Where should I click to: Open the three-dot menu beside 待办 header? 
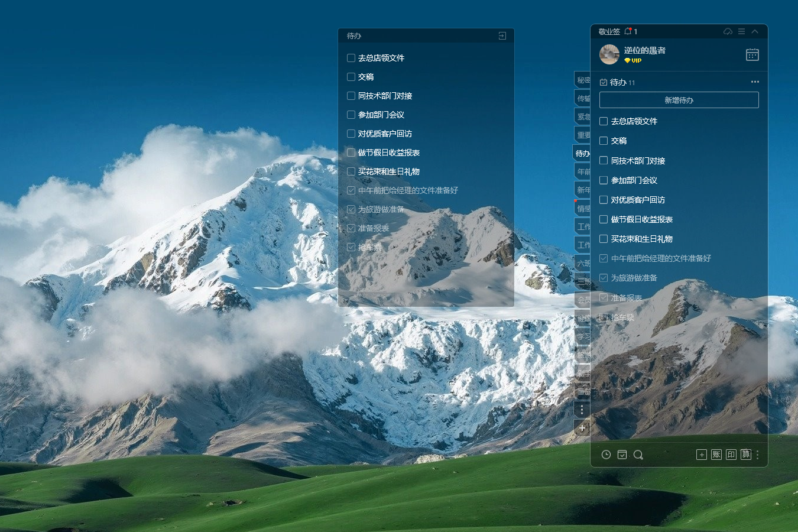tap(754, 82)
